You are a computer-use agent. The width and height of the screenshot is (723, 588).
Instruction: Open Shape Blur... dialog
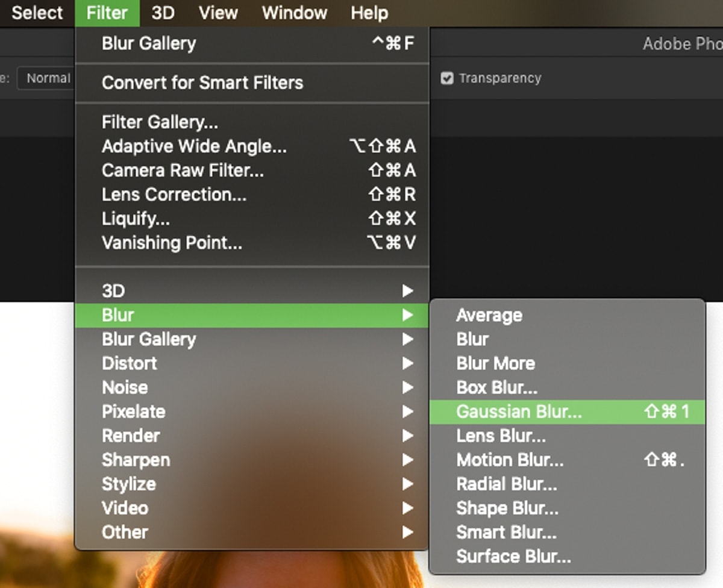point(567,508)
